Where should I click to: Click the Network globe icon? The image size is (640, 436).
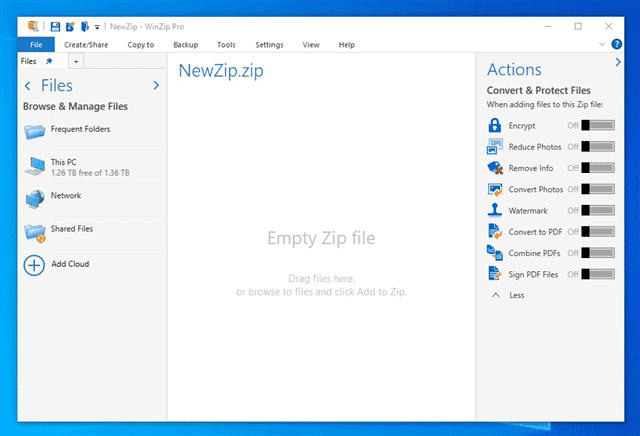pyautogui.click(x=35, y=199)
